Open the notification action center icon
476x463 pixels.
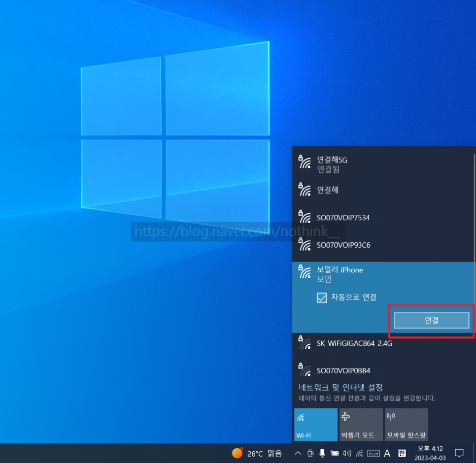459,453
